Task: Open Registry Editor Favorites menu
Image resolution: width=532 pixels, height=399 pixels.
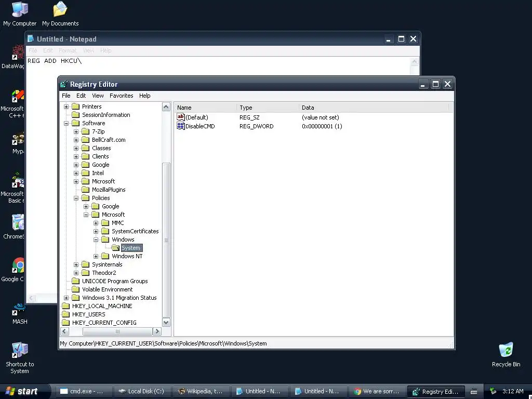Action: click(121, 96)
